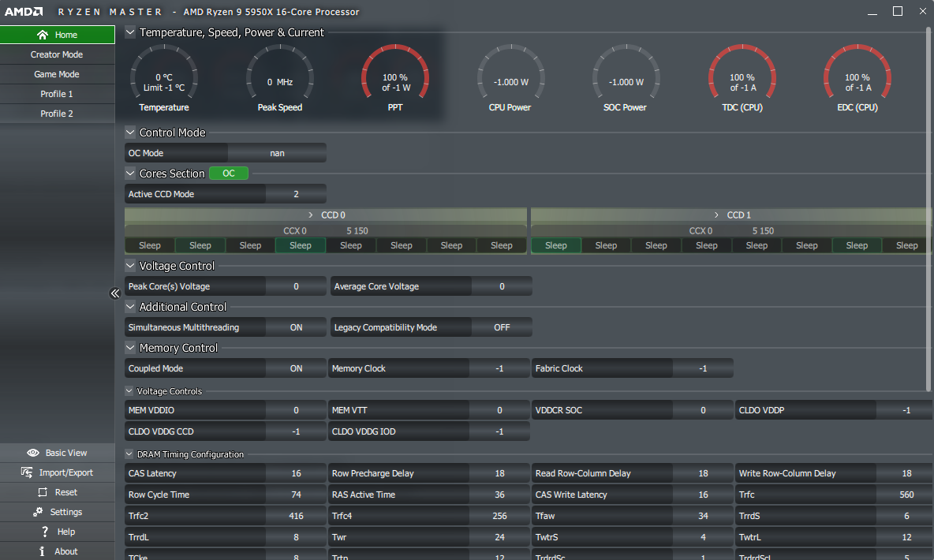Click the Row Cycle Time value 74
Image resolution: width=934 pixels, height=560 pixels.
click(x=296, y=495)
